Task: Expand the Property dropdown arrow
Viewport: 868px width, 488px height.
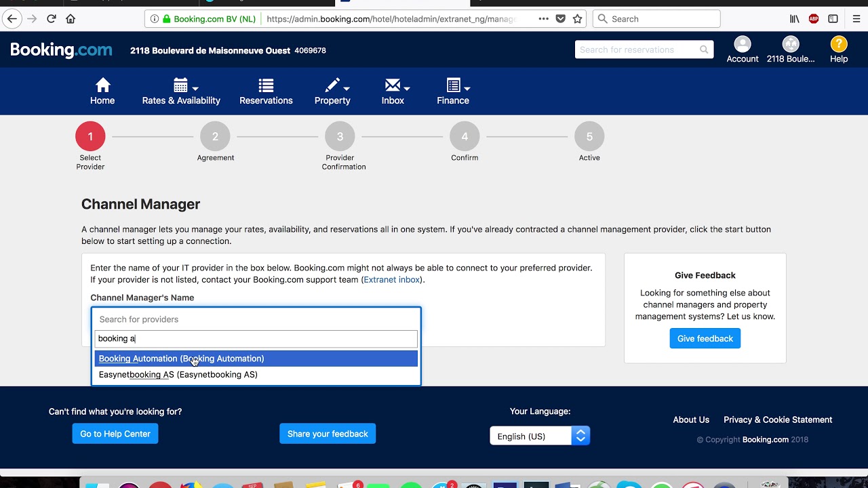Action: point(347,88)
